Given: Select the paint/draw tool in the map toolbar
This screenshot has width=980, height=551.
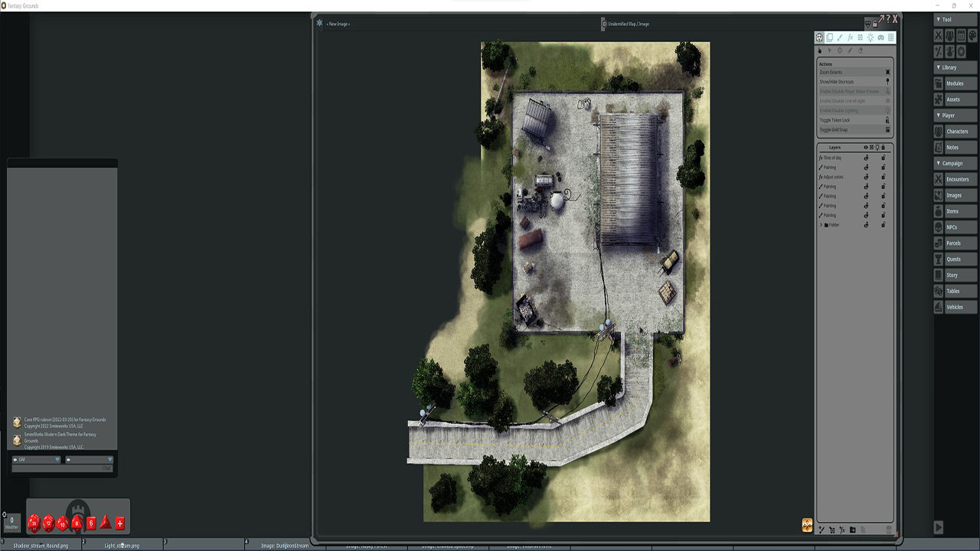Looking at the screenshot, I should 840,37.
